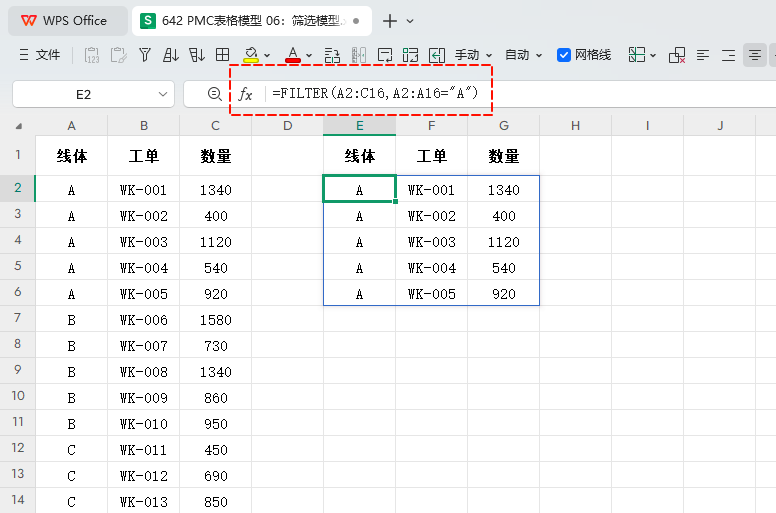This screenshot has height=513, width=776.
Task: Expand the new tab dropdown chevron
Action: (x=410, y=21)
